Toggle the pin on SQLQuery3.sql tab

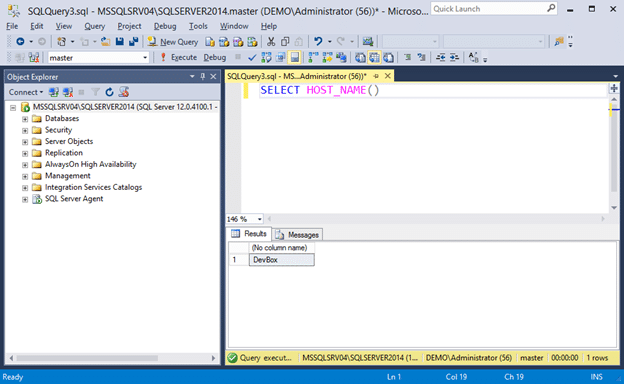pyautogui.click(x=376, y=76)
